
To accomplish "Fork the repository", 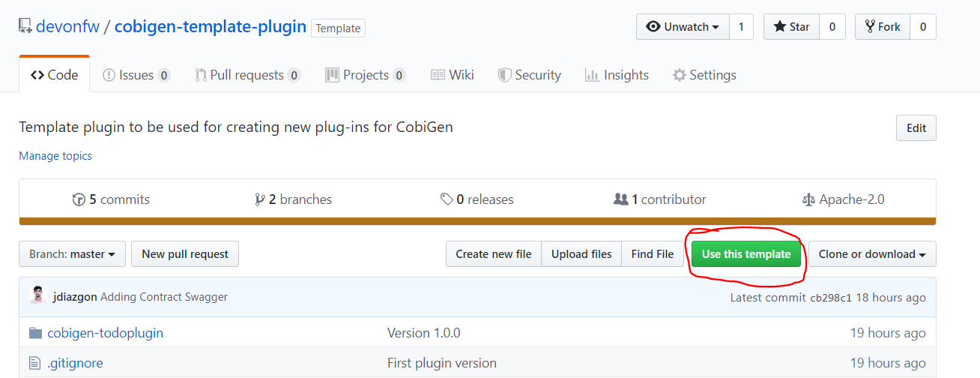I will 883,27.
